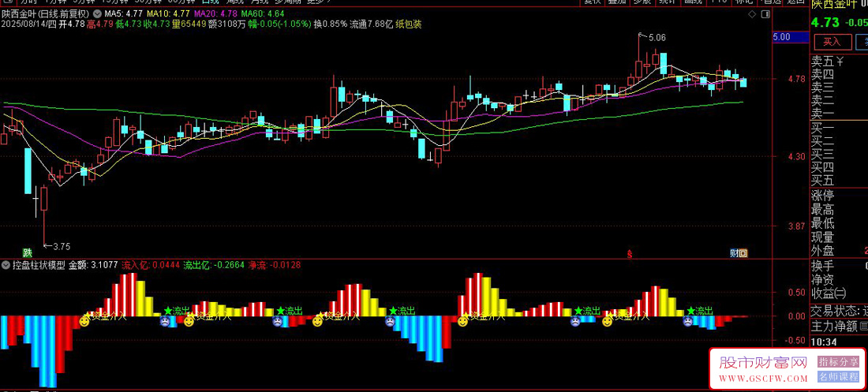Select the 卖三 order book row
868x392 pixels.
click(838, 88)
